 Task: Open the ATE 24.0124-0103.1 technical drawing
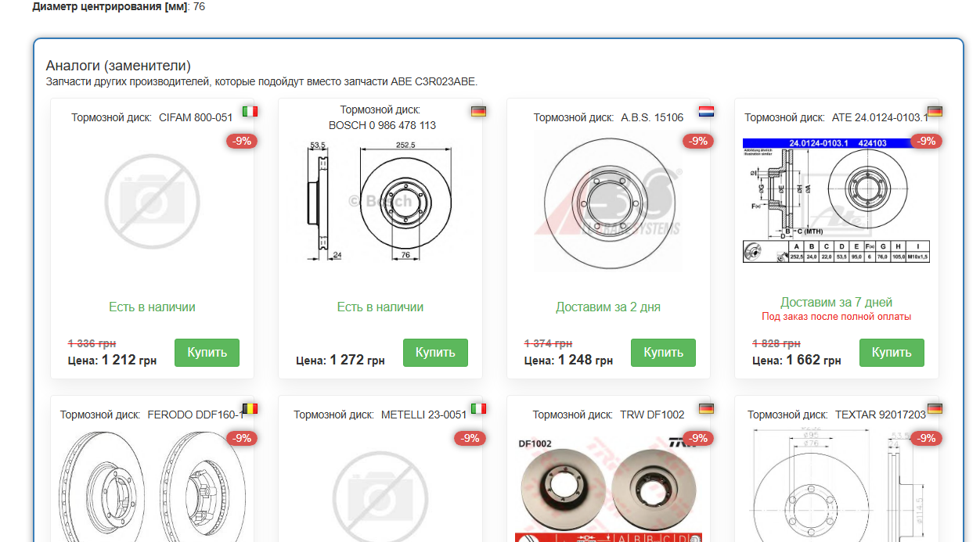(836, 200)
